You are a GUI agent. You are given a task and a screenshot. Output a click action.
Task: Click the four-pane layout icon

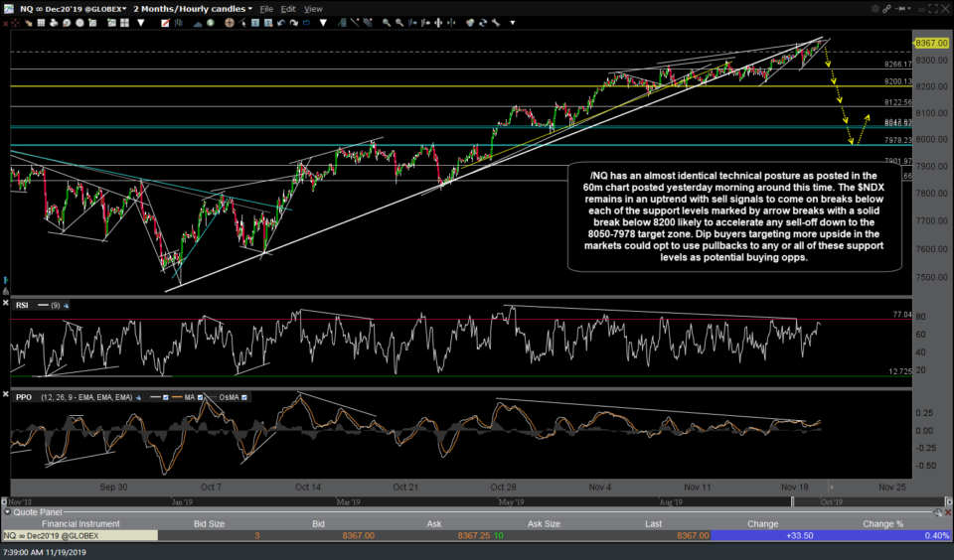pos(125,23)
